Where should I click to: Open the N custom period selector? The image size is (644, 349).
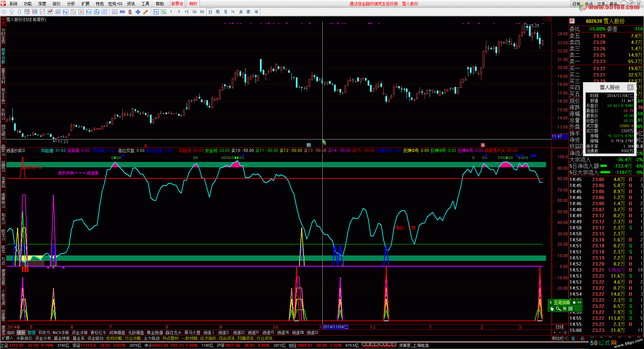[233, 12]
